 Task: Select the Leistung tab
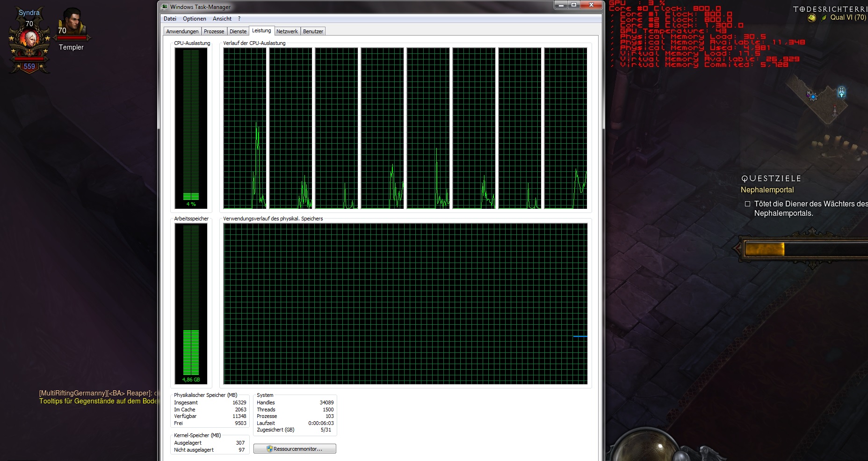tap(261, 30)
